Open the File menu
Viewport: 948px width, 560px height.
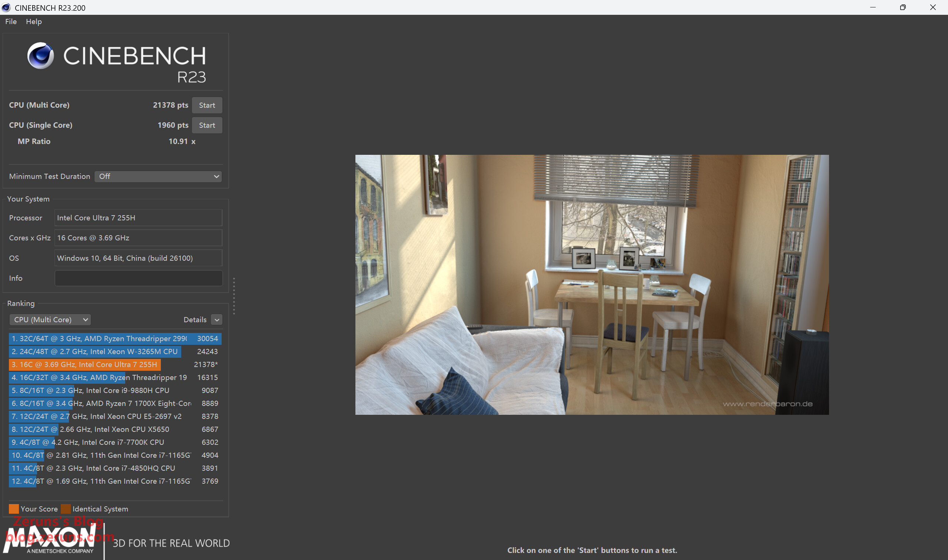[11, 21]
